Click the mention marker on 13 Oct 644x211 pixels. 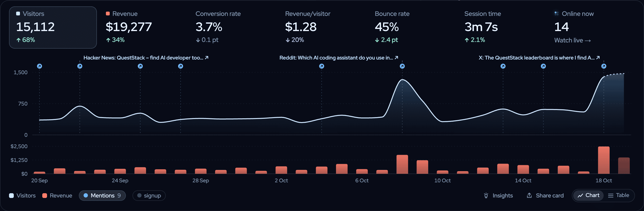[x=503, y=66]
